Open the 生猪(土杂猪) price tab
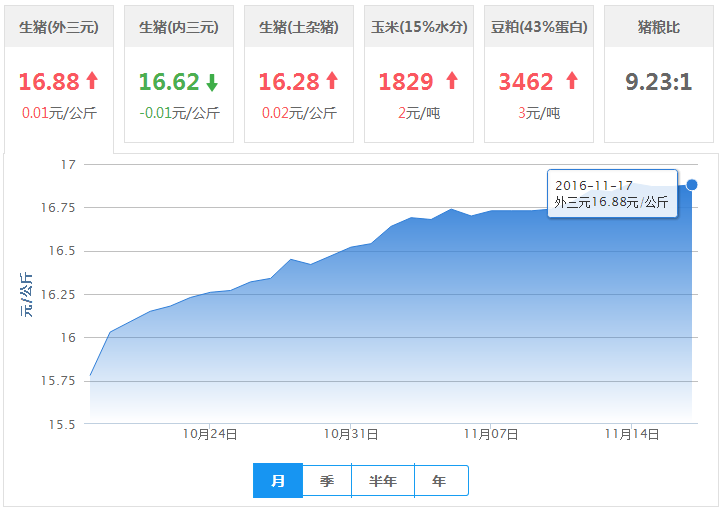This screenshot has height=515, width=724. coord(298,27)
